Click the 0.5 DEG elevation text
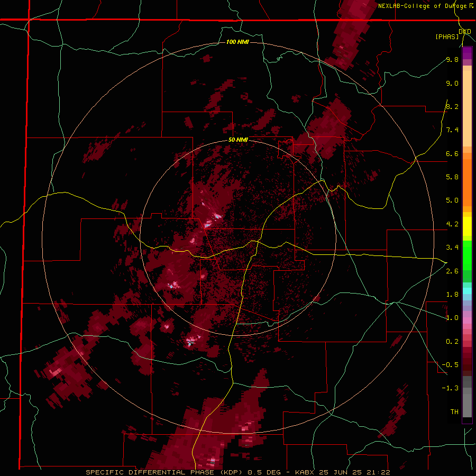This screenshot has width=476, height=476. (264, 472)
